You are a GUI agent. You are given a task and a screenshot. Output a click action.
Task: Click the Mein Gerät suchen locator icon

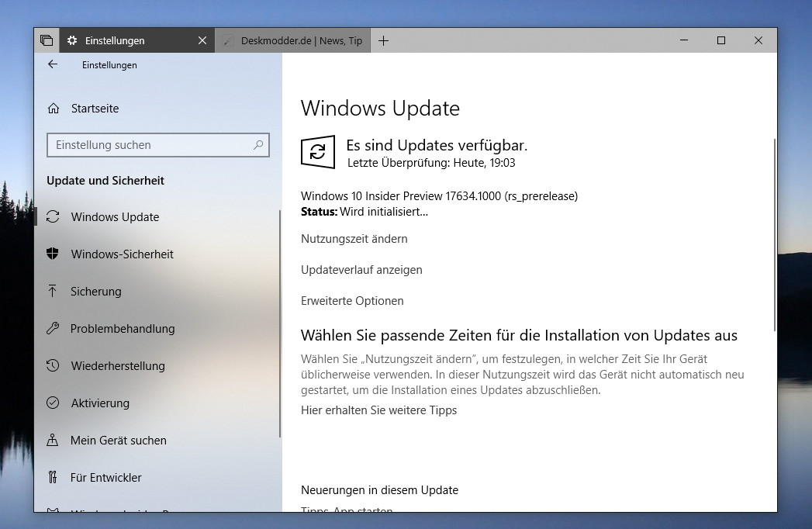click(52, 440)
